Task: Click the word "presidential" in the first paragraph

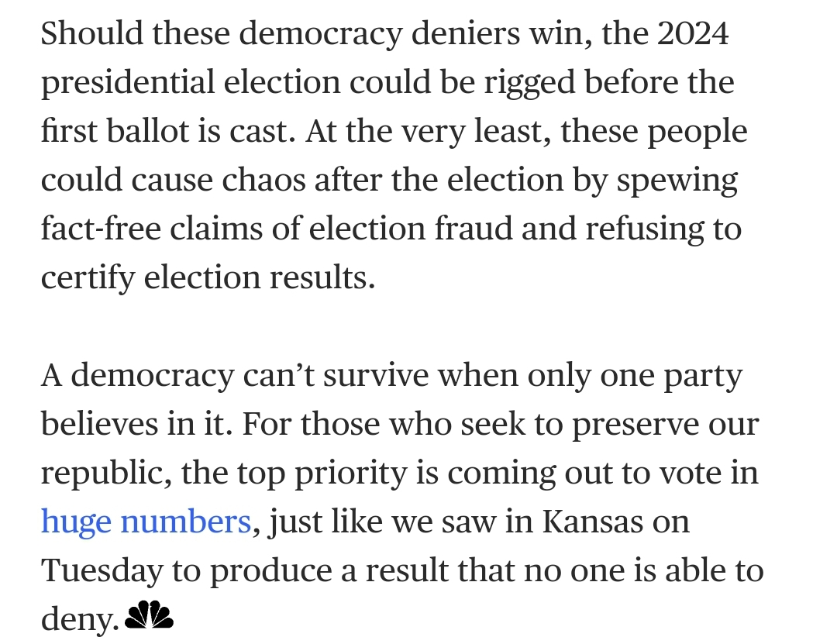Action: 128,82
